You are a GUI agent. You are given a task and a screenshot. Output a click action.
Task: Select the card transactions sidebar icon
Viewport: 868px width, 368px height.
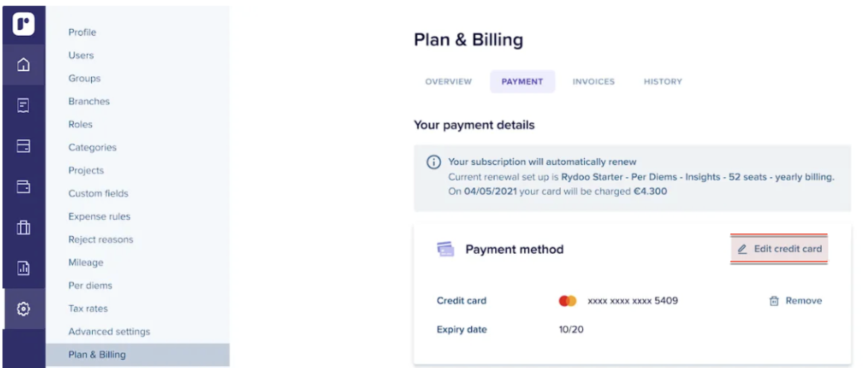click(x=23, y=146)
